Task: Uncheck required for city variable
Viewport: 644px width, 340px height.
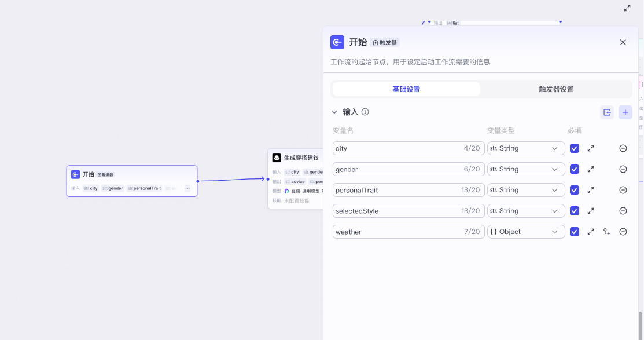Action: 575,148
